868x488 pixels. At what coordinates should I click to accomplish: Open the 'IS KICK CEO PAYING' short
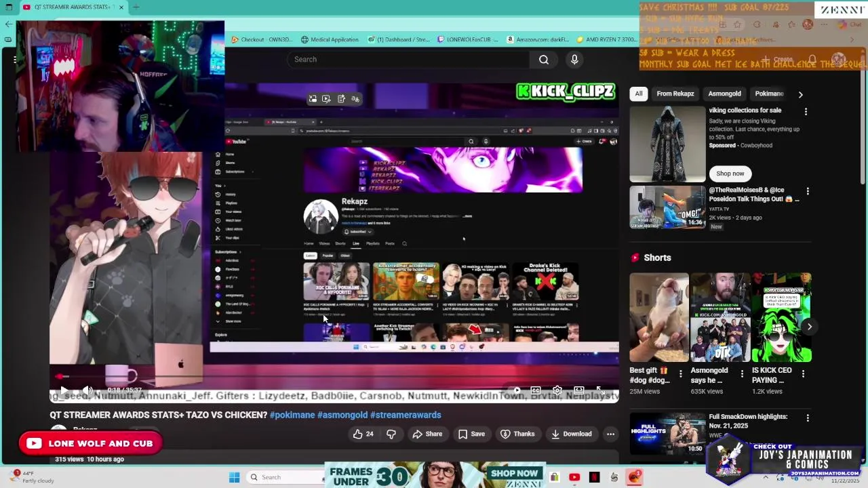[x=781, y=317]
